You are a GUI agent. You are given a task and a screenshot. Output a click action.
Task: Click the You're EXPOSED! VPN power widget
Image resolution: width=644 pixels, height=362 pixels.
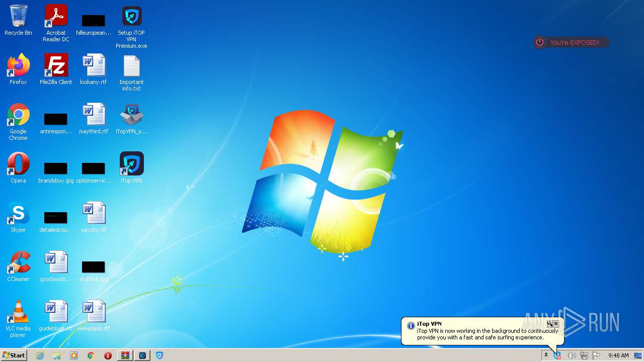pos(571,43)
